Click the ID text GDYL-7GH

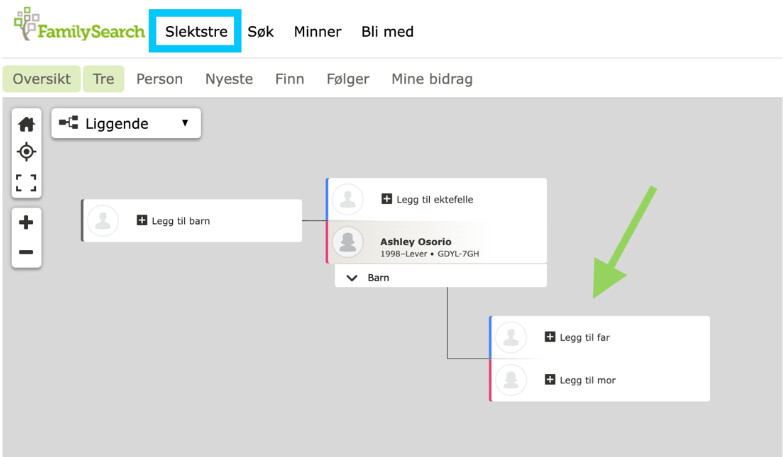point(458,254)
